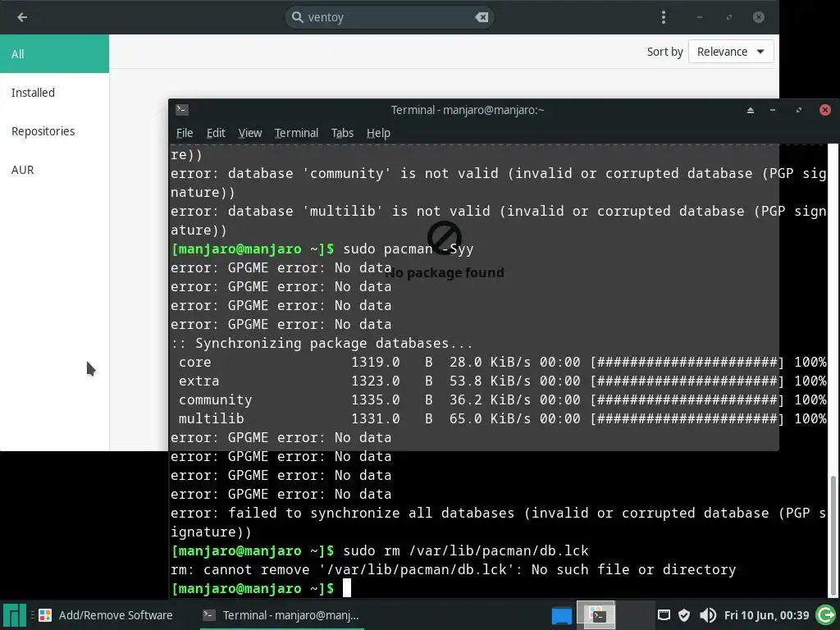Click the 'Sort by' label
This screenshot has width=840, height=630.
(x=664, y=52)
